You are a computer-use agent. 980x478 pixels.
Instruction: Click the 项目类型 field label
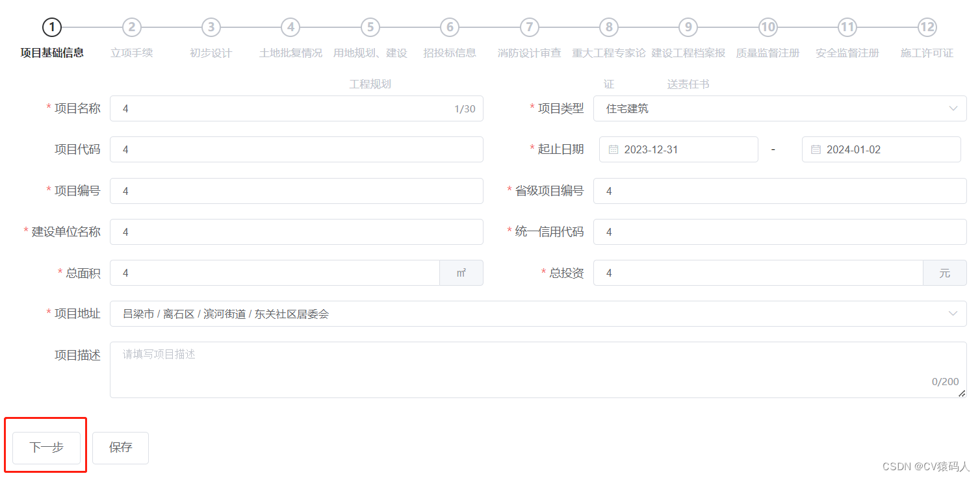pyautogui.click(x=561, y=108)
